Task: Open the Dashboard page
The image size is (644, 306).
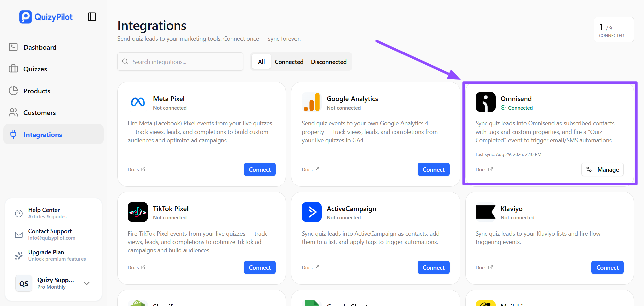Action: (53, 47)
